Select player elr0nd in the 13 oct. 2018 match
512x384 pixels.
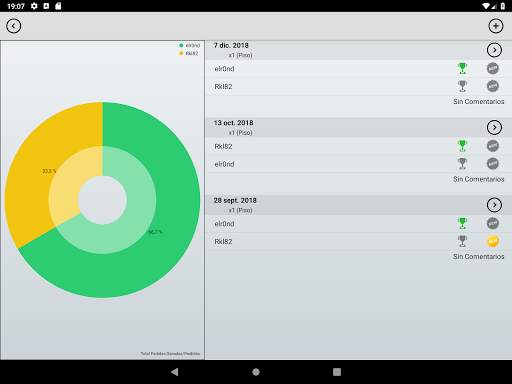click(224, 164)
